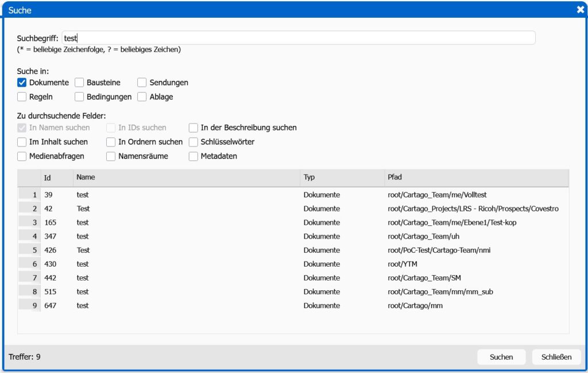The height and width of the screenshot is (373, 588).
Task: Enable In der Beschreibung suchen
Action: point(194,128)
